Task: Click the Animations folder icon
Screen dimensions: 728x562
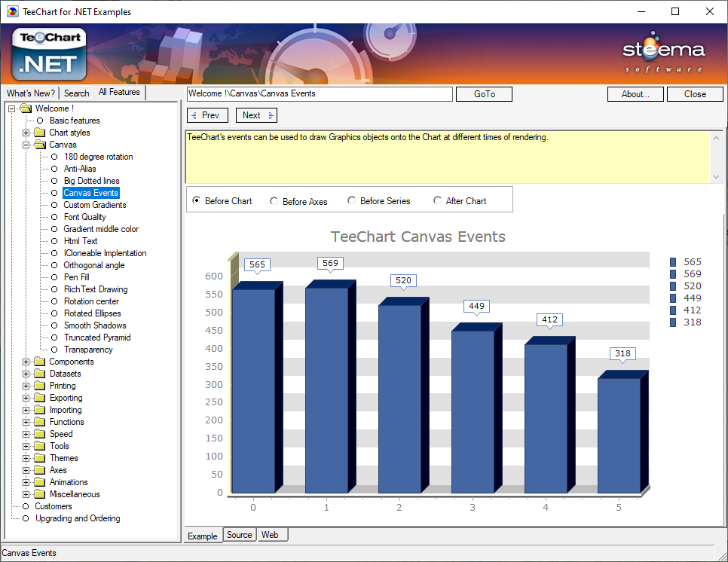Action: point(40,483)
